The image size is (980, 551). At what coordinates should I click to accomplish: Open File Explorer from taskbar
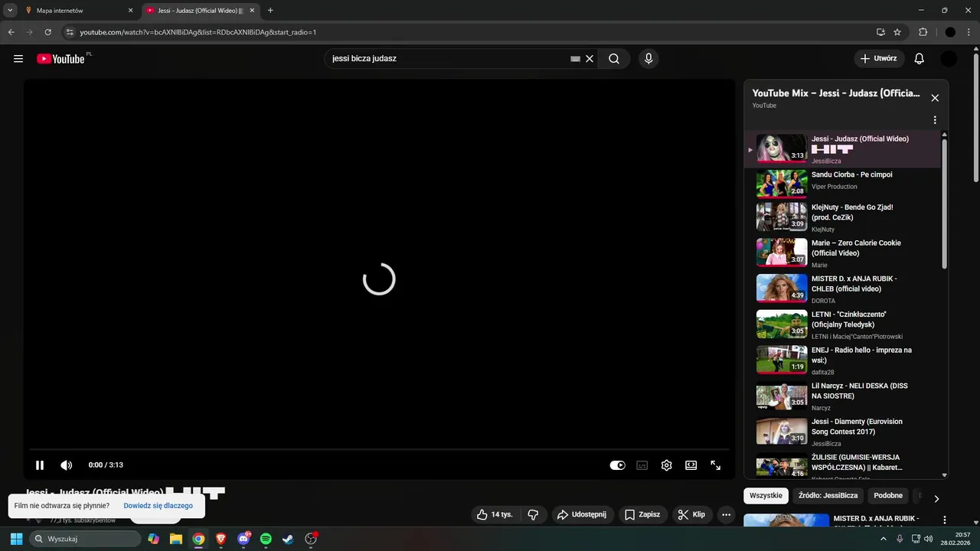click(175, 539)
